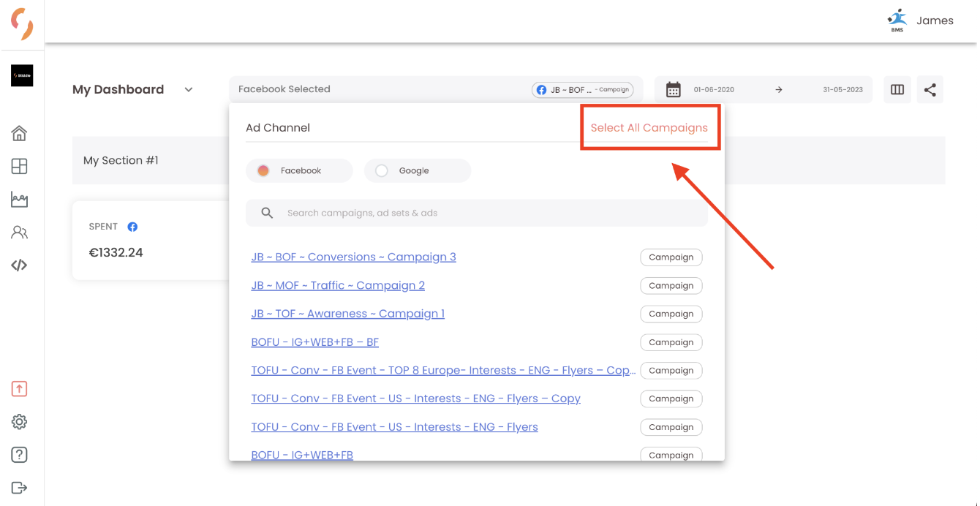Screen dimensions: 980x506
Task: Click the Facebook icon beside SPENT
Action: [x=132, y=227]
